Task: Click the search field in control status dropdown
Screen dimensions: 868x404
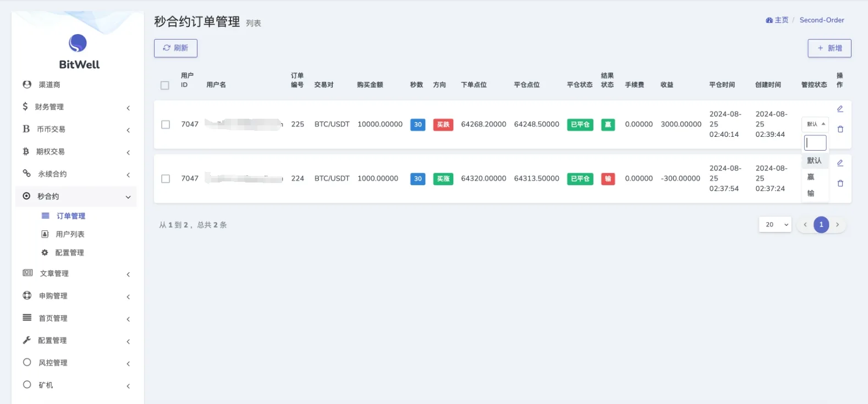Action: [x=815, y=143]
